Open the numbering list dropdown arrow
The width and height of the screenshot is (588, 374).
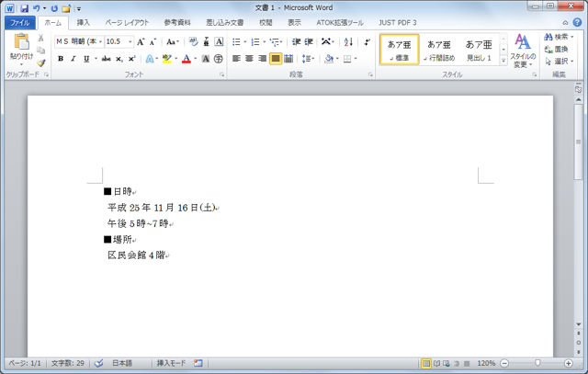coord(265,41)
